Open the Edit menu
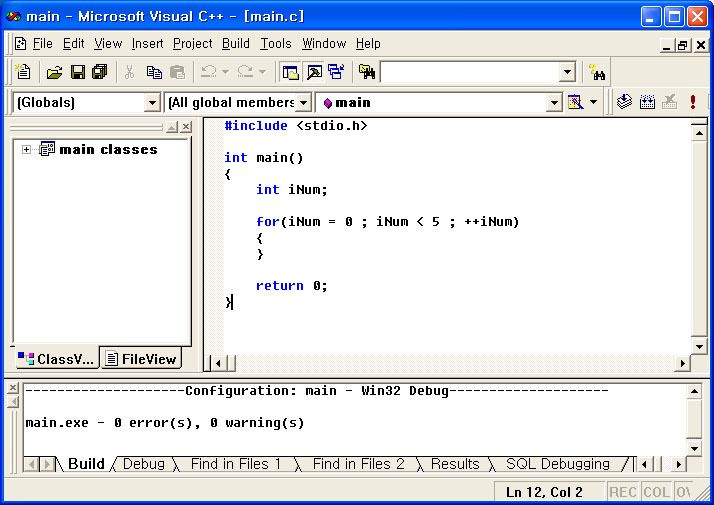The height and width of the screenshot is (505, 714). (x=73, y=44)
